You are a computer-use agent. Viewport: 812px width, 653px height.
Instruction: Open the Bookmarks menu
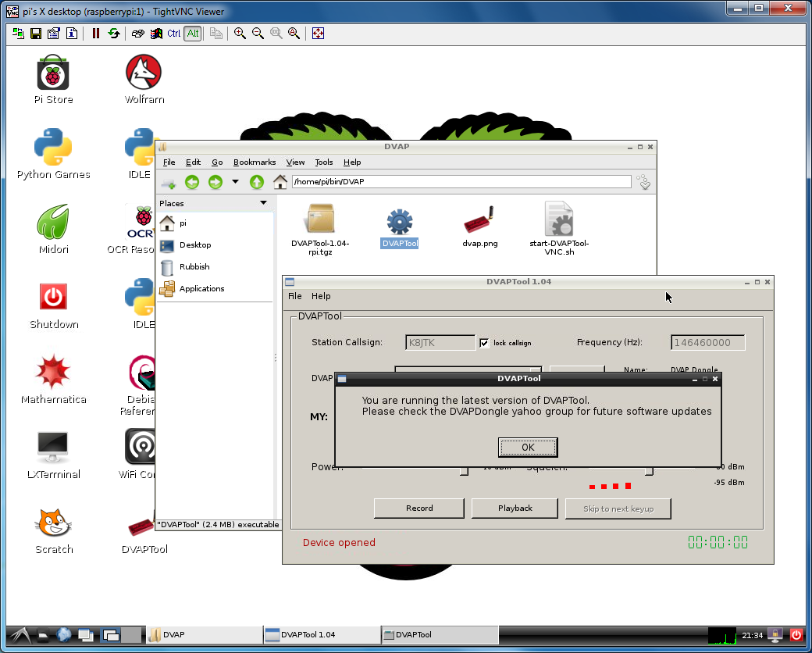pyautogui.click(x=255, y=162)
